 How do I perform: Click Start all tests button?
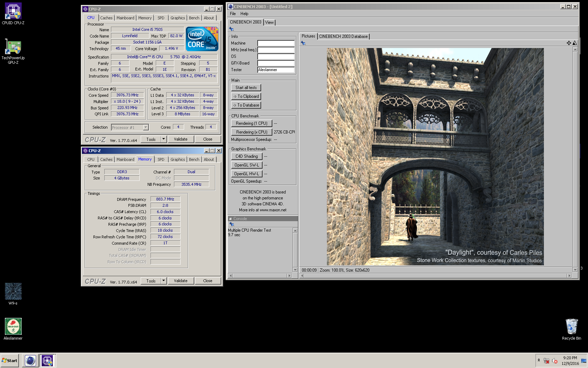coord(246,88)
